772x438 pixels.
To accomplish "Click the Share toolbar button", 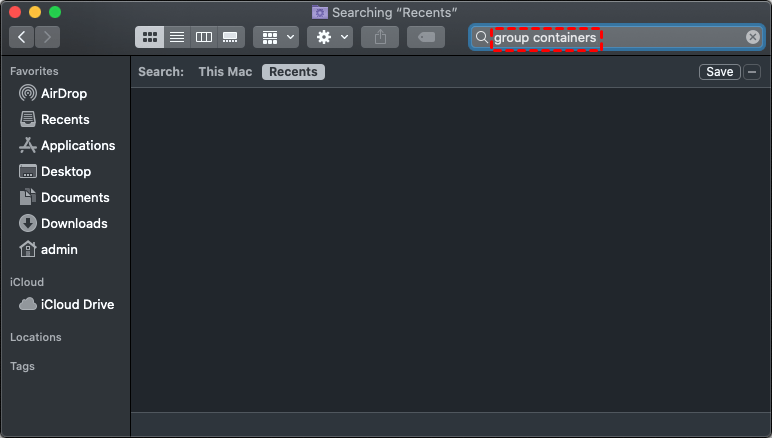I will 380,37.
